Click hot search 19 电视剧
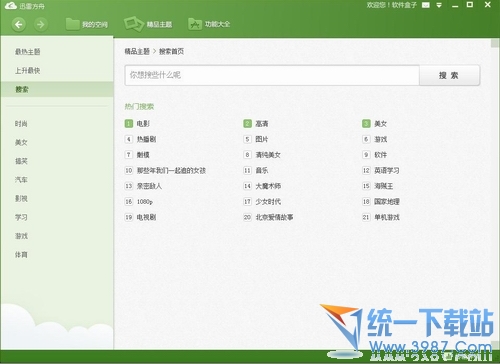This screenshot has height=364, width=500. 140,217
